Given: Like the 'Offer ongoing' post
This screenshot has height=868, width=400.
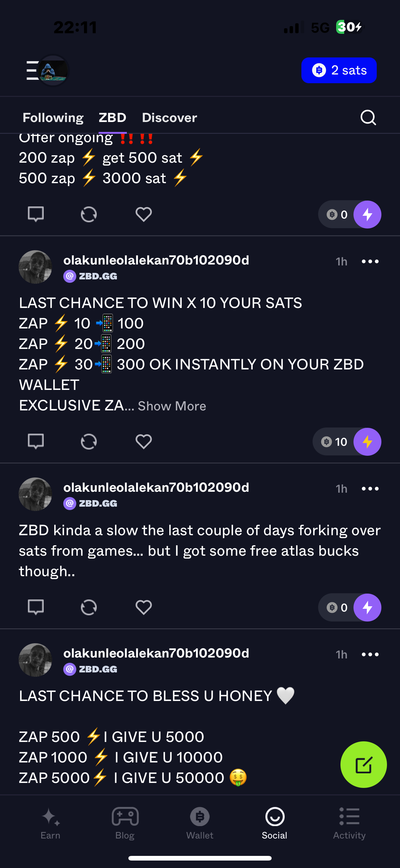Looking at the screenshot, I should [x=144, y=214].
